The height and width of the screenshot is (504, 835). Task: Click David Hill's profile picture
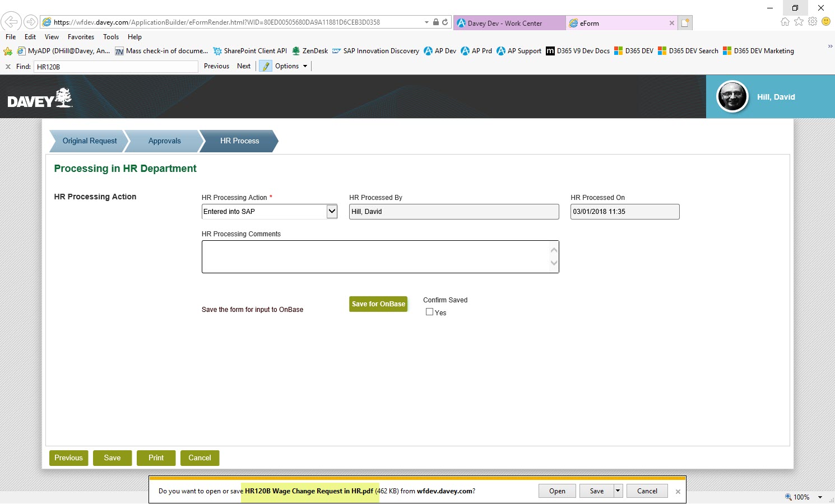tap(732, 96)
